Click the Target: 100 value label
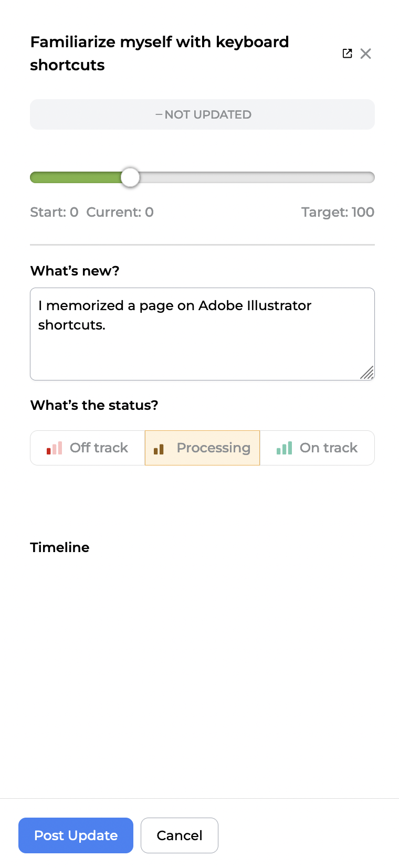The height and width of the screenshot is (868, 399). [x=338, y=212]
